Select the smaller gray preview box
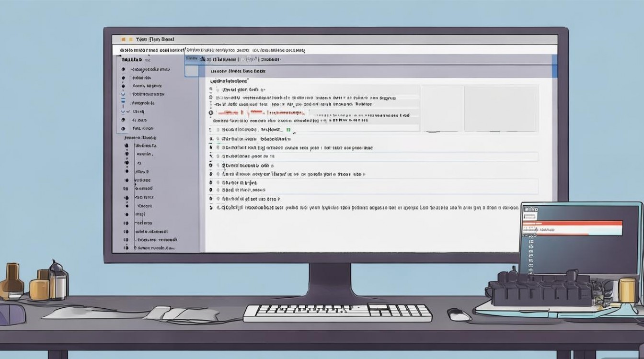The width and height of the screenshot is (644, 359). pos(442,108)
